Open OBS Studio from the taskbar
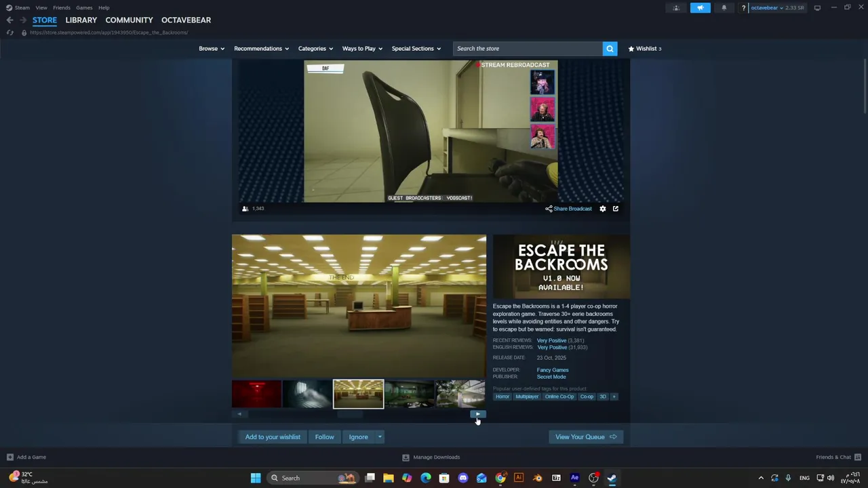868x488 pixels. coord(593,479)
